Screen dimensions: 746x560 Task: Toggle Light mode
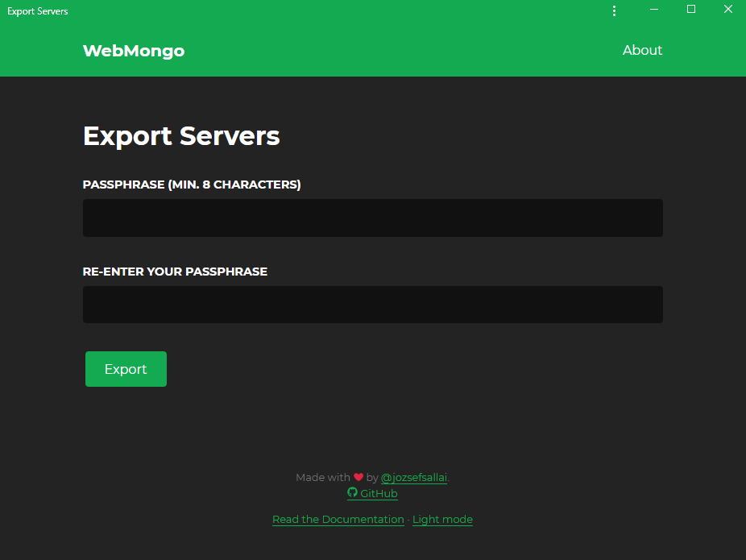(x=441, y=519)
